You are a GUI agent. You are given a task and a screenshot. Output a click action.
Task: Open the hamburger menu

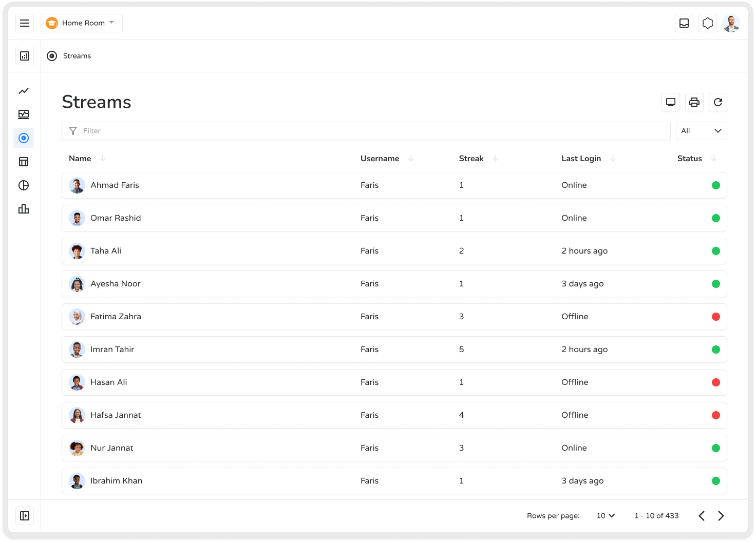(24, 23)
